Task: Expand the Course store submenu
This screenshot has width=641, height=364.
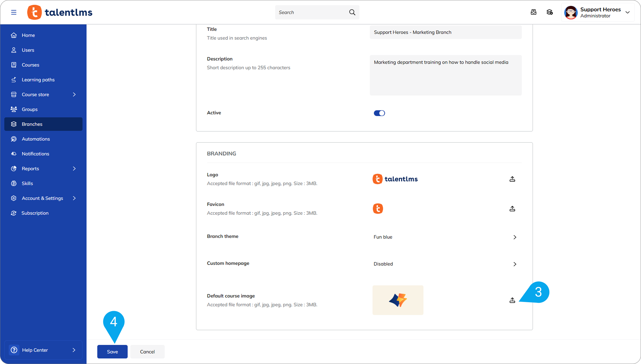Action: pos(74,95)
